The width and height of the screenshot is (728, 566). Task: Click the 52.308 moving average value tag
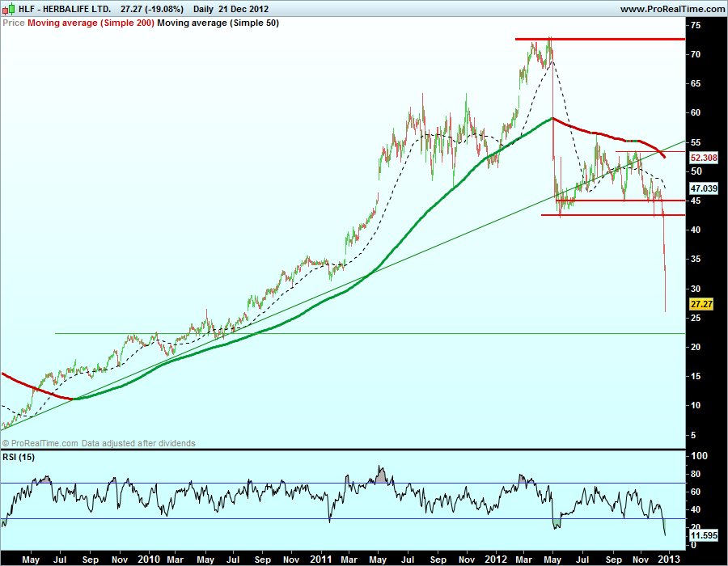click(704, 158)
